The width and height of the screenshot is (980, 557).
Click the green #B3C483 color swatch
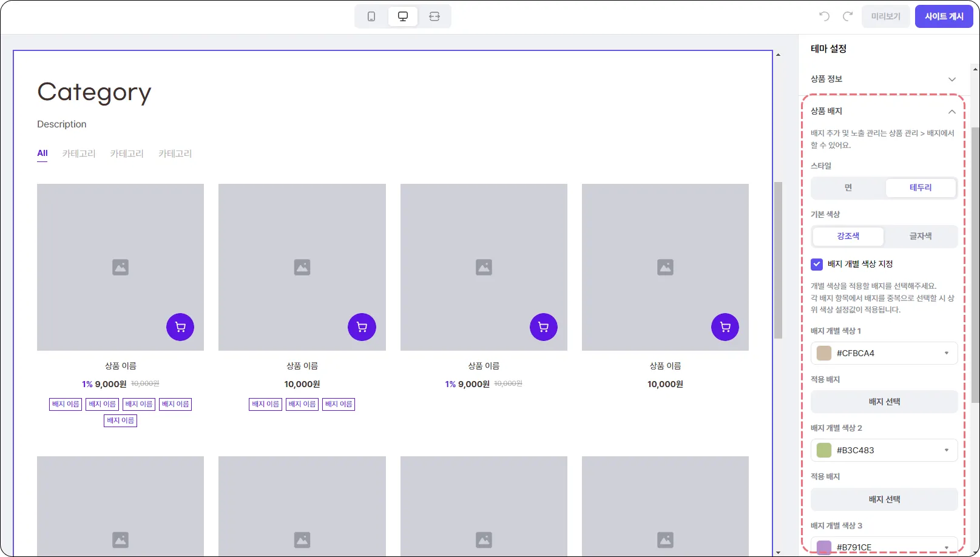(824, 450)
